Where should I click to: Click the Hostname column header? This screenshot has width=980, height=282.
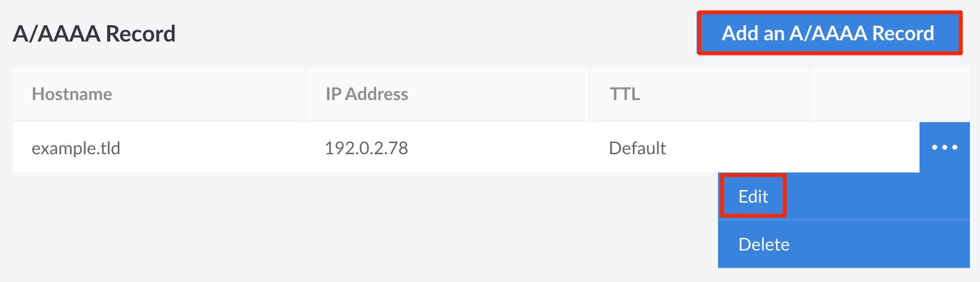(72, 94)
